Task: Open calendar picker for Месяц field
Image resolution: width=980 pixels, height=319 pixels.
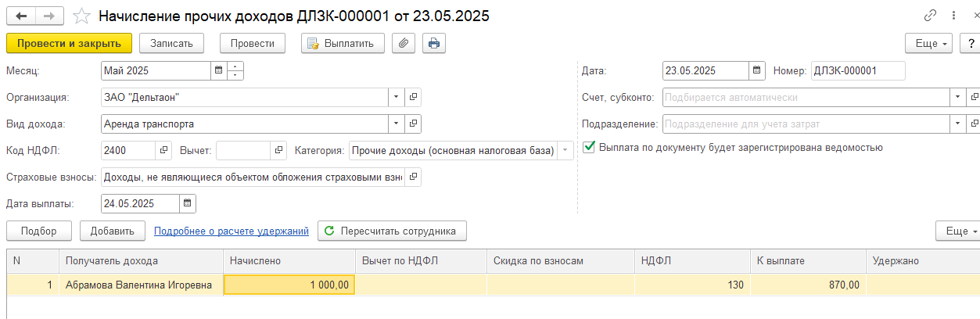Action: [217, 71]
